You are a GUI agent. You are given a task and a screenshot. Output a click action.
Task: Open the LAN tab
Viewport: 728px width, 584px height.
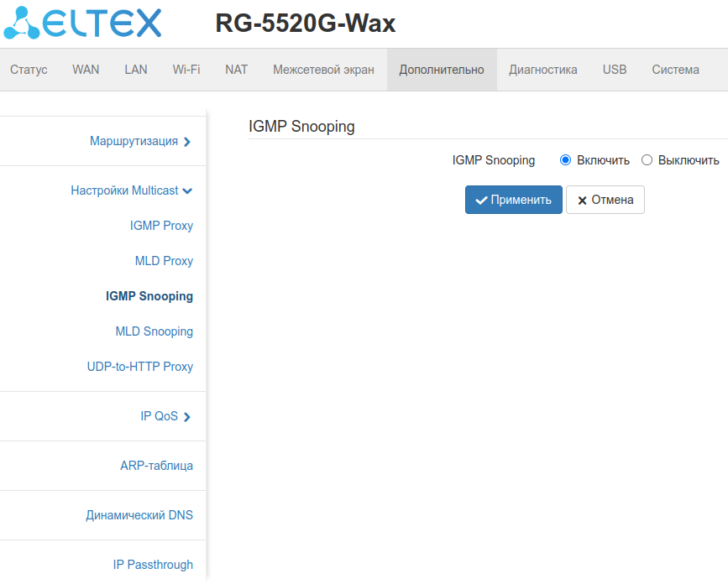[x=136, y=70]
